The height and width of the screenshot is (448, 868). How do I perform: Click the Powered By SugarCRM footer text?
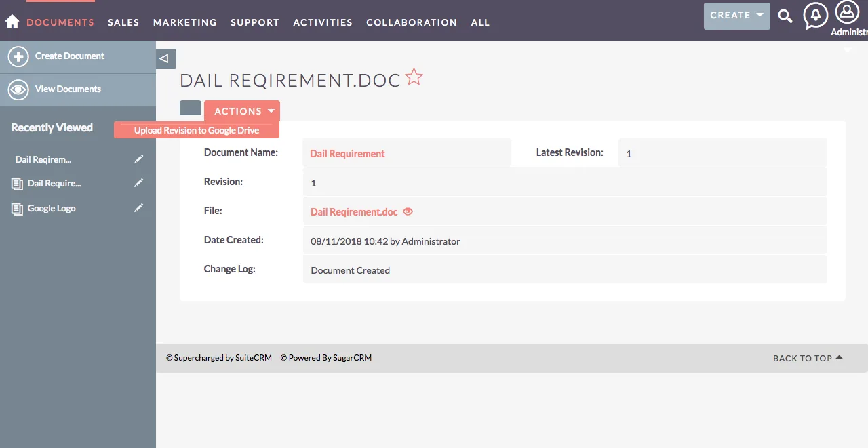coord(326,358)
